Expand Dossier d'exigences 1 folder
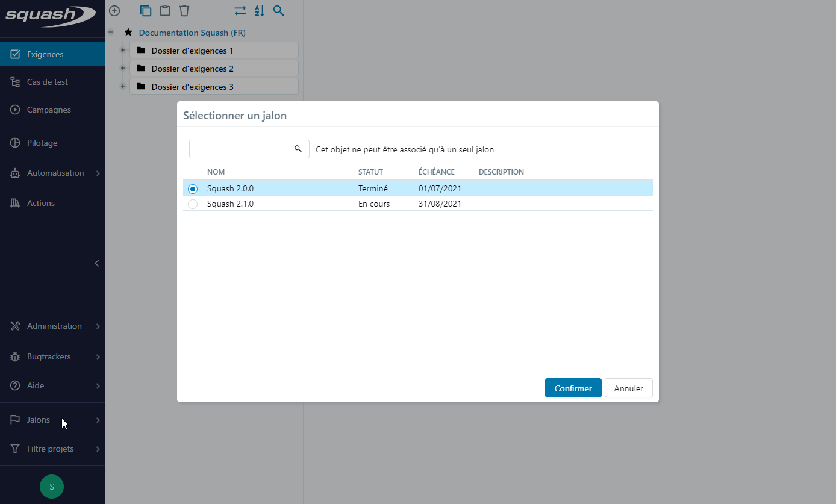836x504 pixels. (x=123, y=51)
